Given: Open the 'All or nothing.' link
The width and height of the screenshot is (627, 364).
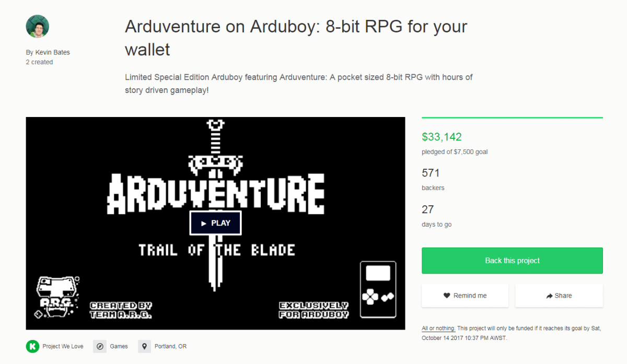Looking at the screenshot, I should 438,328.
